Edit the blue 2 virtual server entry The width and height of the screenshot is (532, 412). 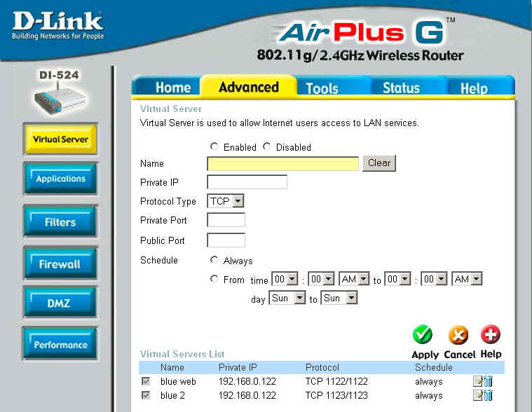click(x=477, y=395)
